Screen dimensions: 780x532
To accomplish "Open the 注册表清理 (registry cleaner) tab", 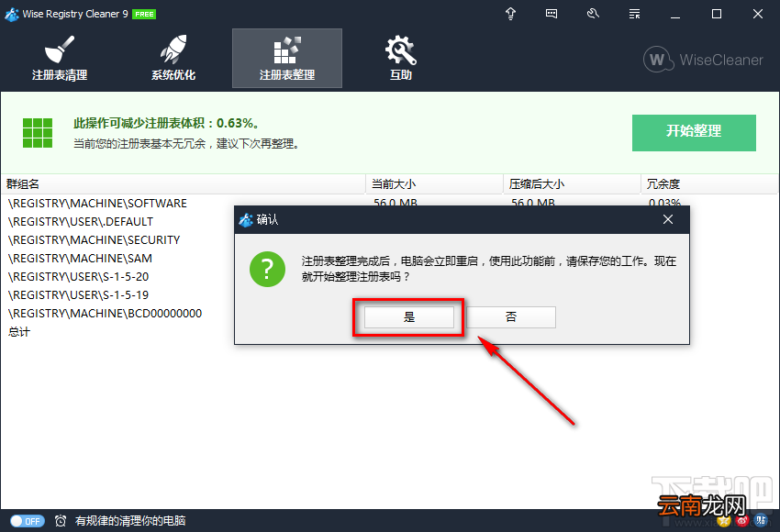I will pos(60,58).
